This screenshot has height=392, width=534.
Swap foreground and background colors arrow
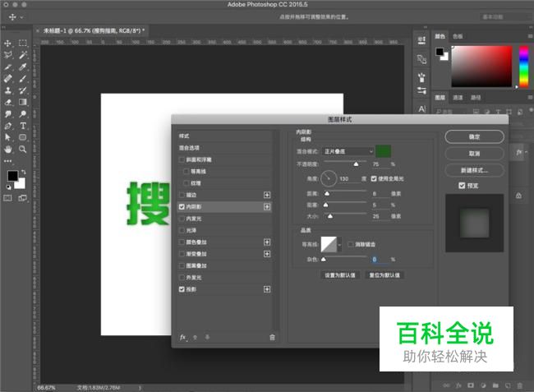[x=23, y=172]
